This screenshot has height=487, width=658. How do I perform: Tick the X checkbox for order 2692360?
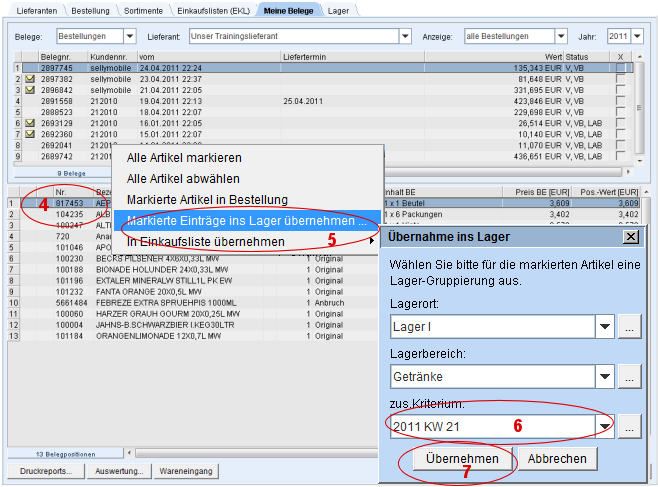point(620,134)
